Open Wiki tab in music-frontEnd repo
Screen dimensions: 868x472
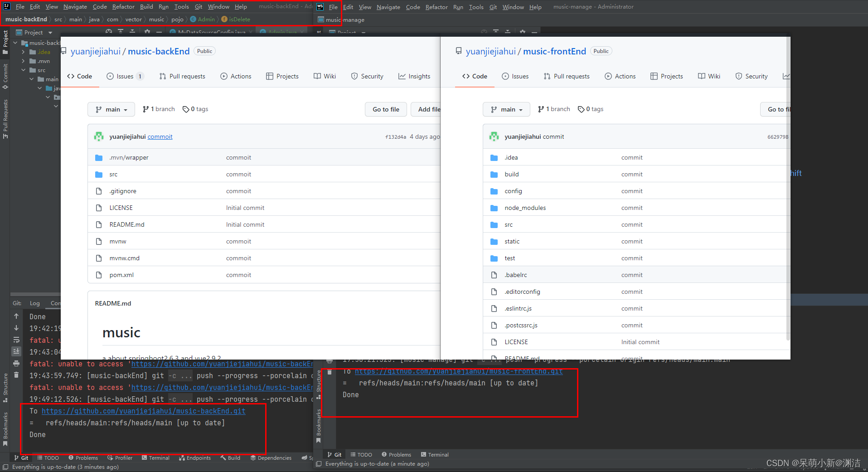coord(709,76)
